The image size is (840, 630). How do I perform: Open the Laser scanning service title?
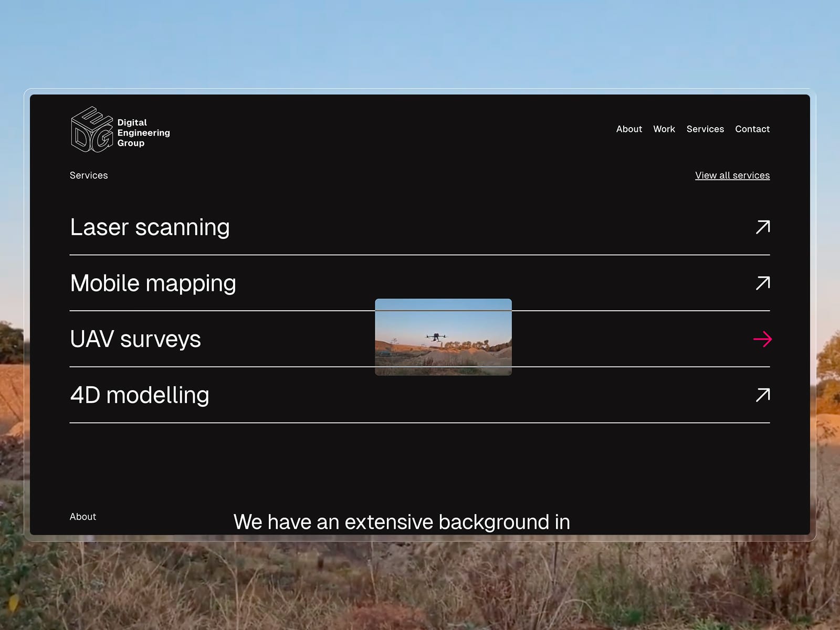point(150,227)
